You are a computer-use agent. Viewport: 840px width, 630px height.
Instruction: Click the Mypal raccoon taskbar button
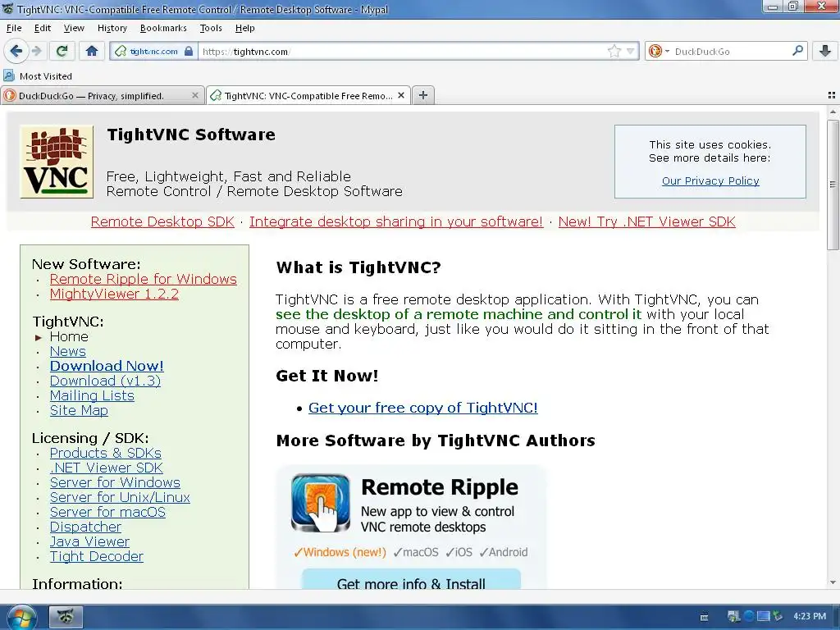(66, 617)
